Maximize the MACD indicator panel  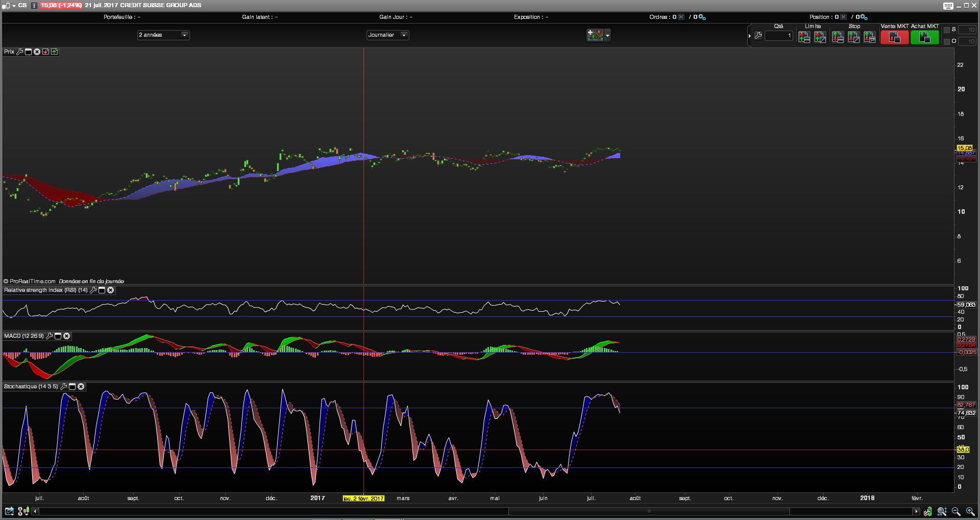[58, 336]
